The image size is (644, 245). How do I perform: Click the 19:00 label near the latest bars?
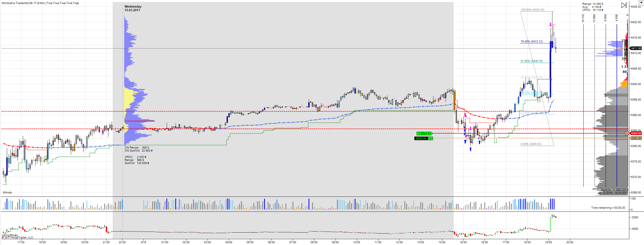549,242
